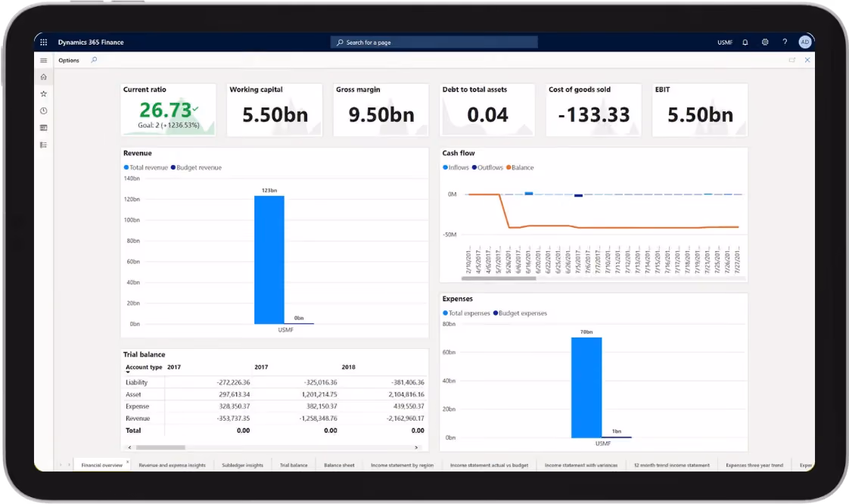
Task: Switch to Financial overview tab
Action: point(102,465)
